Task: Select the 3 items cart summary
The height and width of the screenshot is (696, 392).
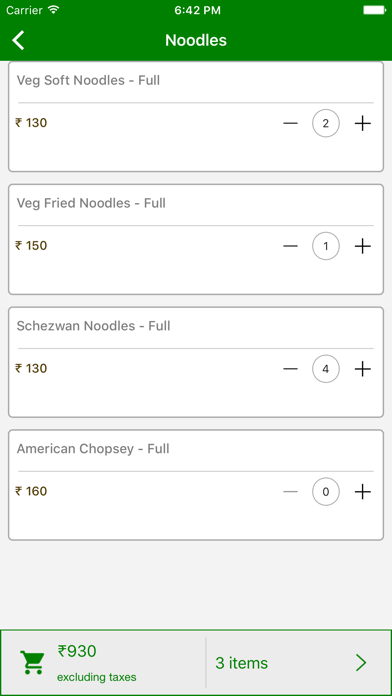Action: [242, 663]
